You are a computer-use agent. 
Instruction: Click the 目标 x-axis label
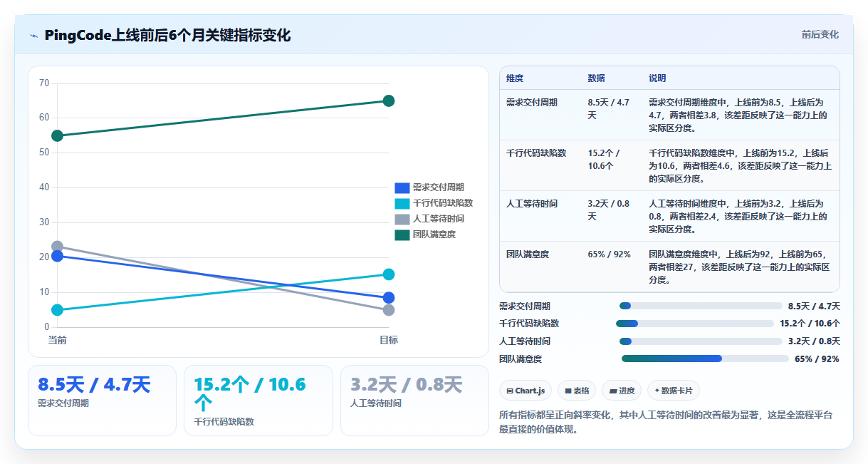[x=389, y=340]
